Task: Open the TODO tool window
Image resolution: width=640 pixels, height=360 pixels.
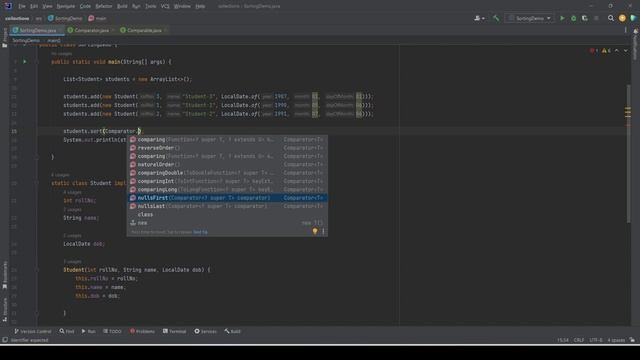Action: [x=112, y=331]
